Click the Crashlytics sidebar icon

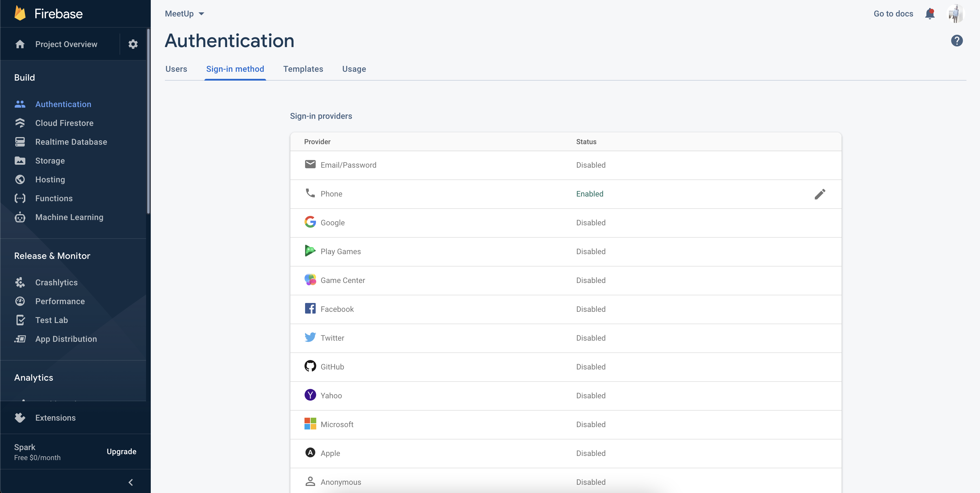pyautogui.click(x=20, y=282)
